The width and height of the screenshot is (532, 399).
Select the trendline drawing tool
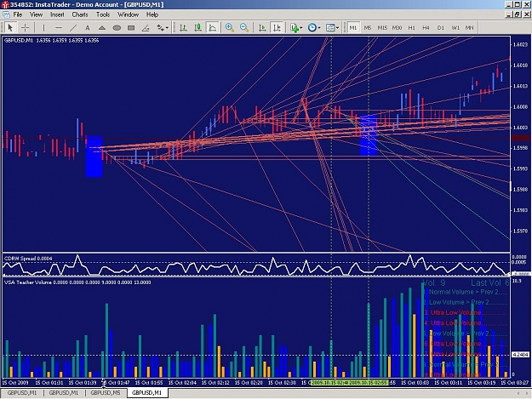(73, 28)
